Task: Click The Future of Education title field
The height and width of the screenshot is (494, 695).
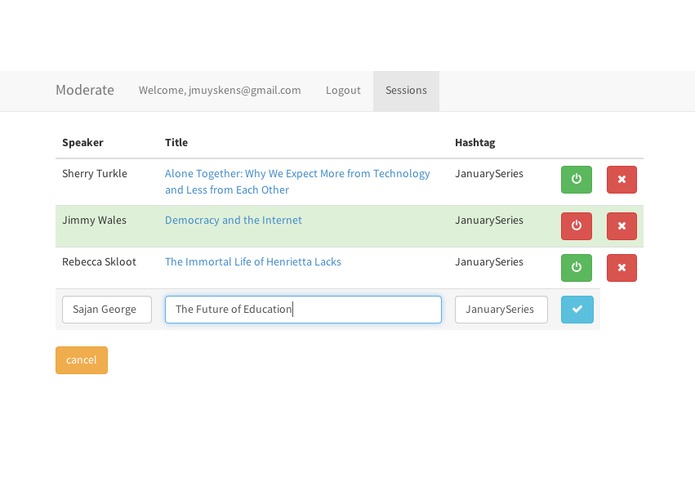Action: (303, 309)
